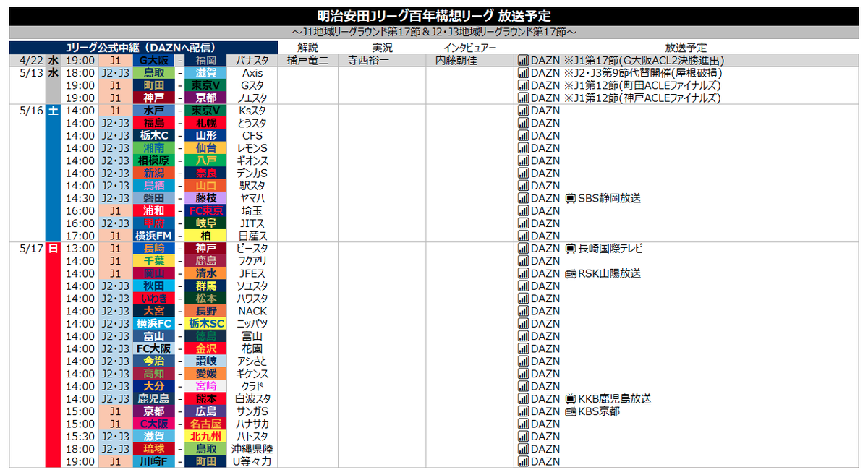
Task: Select the 14:30 kickoff time for 磐田
Action: (x=80, y=198)
